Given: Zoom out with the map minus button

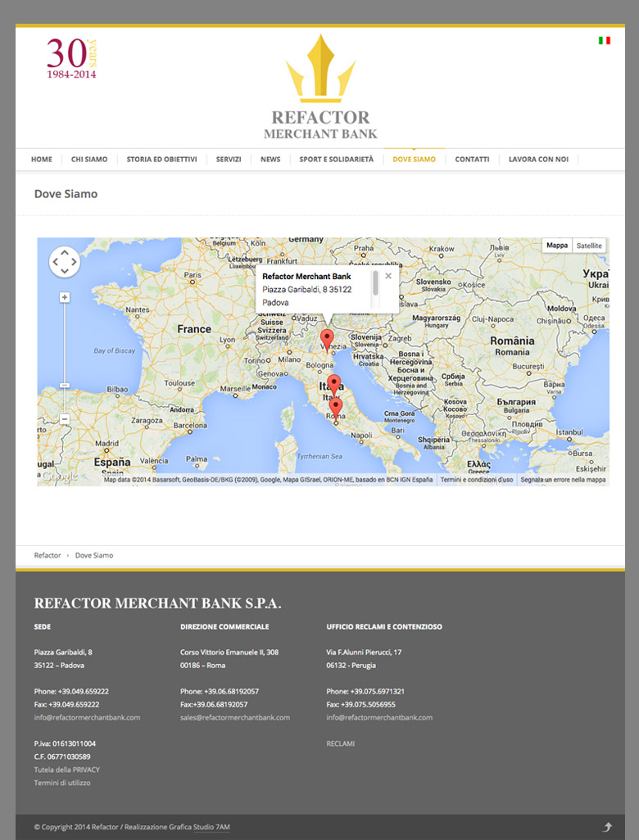Looking at the screenshot, I should [65, 419].
